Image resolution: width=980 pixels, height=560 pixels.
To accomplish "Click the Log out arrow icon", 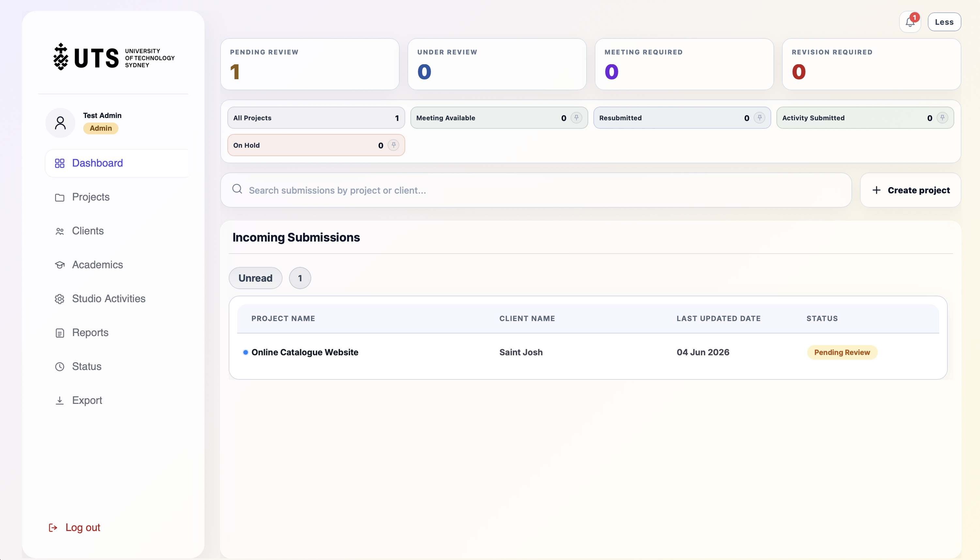I will (53, 528).
